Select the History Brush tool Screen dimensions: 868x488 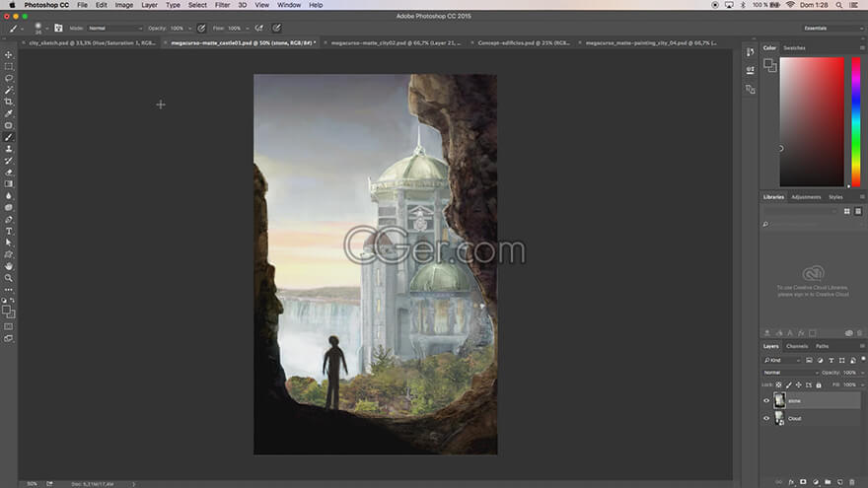(8, 161)
